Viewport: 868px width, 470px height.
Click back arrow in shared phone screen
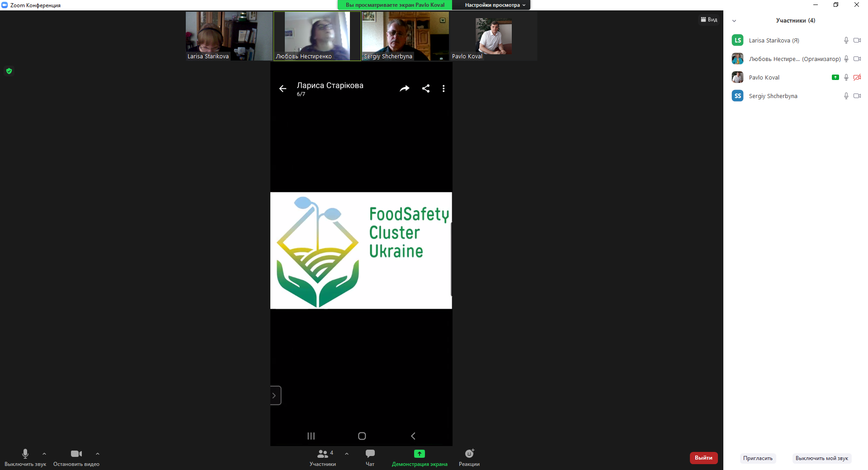(x=283, y=89)
